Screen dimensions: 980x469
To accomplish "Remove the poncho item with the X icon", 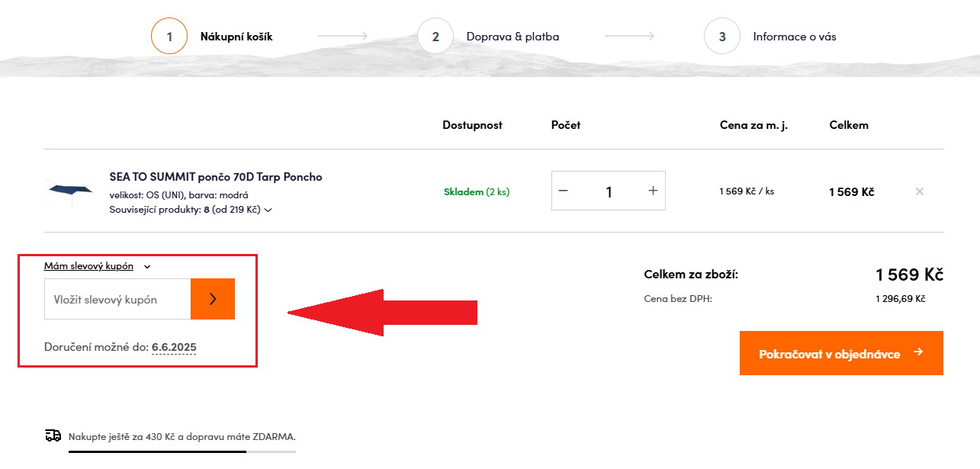I will point(920,191).
